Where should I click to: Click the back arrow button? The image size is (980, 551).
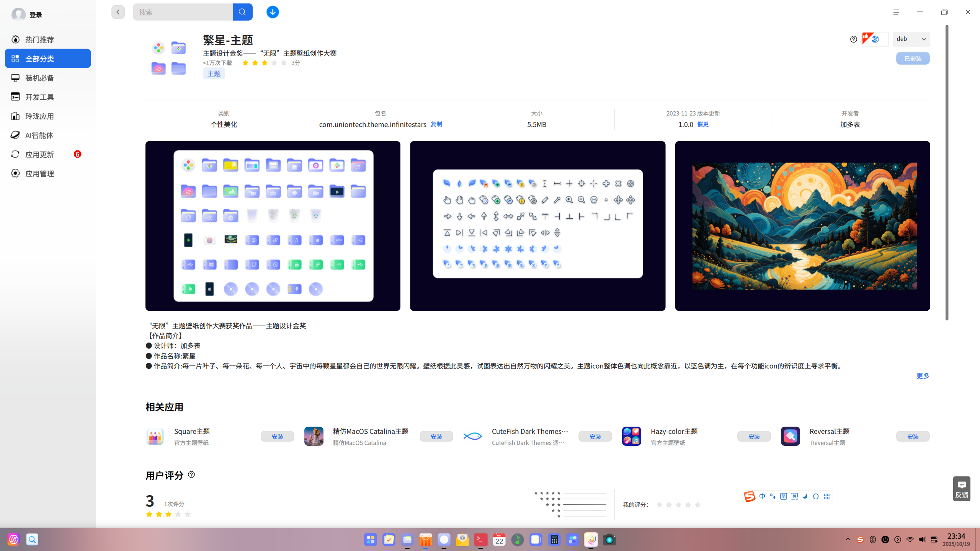pyautogui.click(x=118, y=12)
